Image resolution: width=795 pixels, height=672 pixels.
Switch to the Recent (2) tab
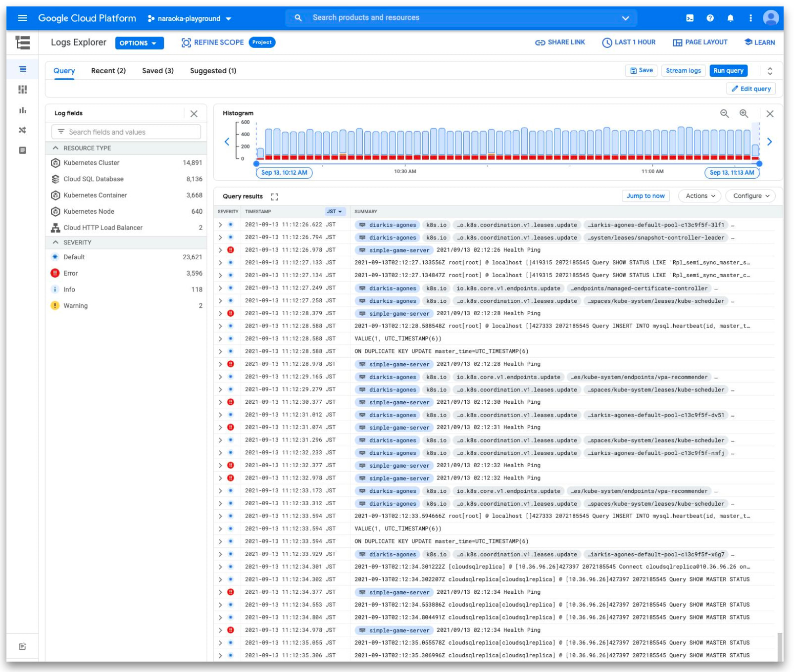(108, 71)
